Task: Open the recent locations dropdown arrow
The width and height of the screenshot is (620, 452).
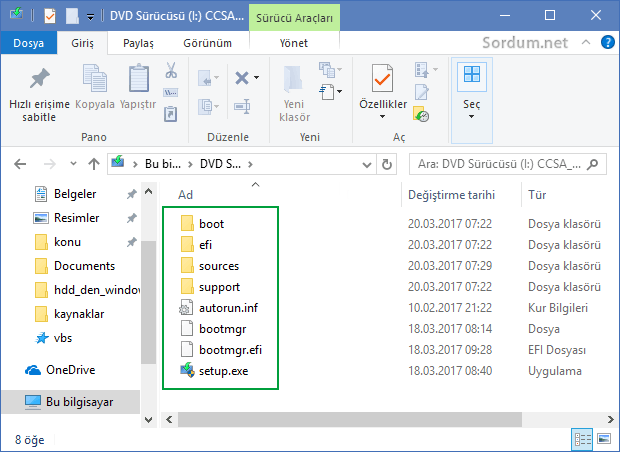Action: (73, 163)
